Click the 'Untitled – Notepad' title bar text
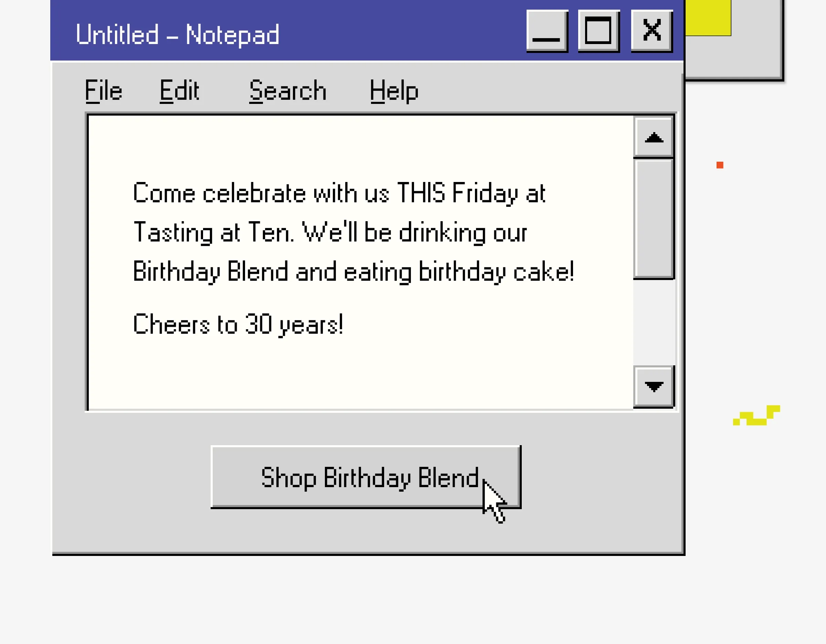826x644 pixels. click(x=177, y=35)
